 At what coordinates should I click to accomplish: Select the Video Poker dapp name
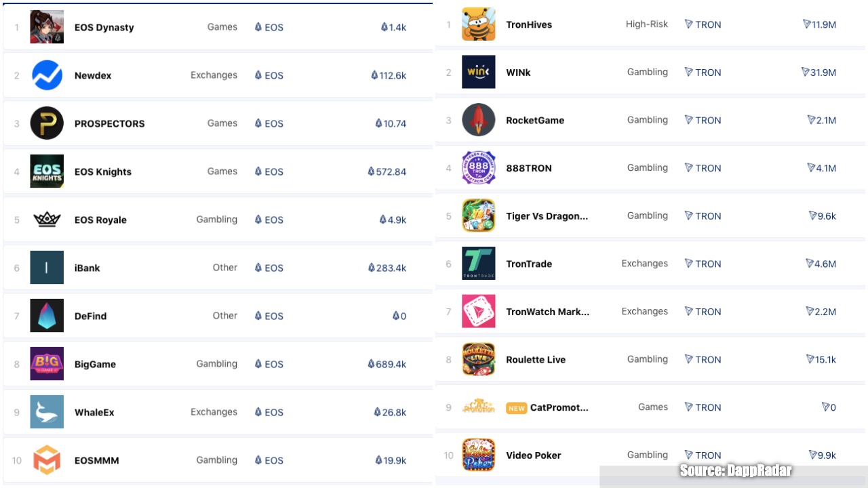tap(533, 455)
